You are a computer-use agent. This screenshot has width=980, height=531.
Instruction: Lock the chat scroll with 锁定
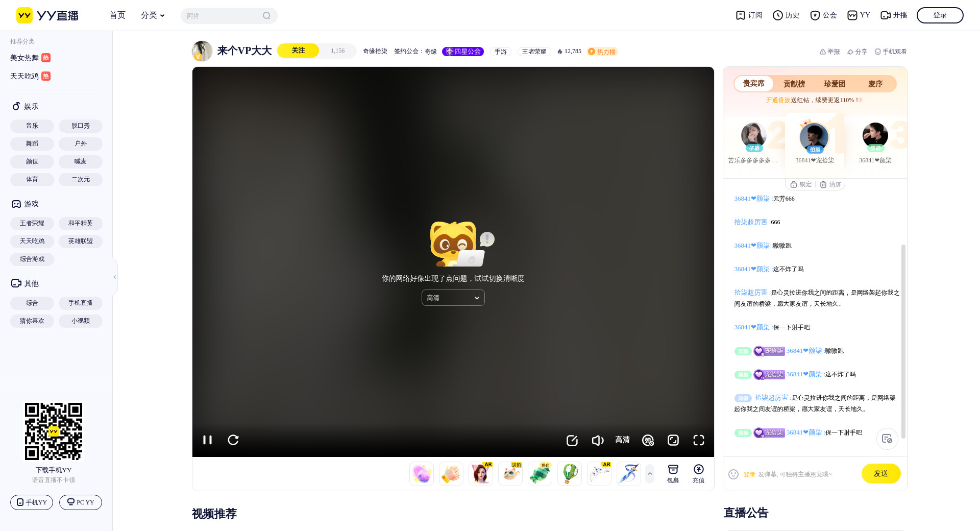tap(801, 184)
